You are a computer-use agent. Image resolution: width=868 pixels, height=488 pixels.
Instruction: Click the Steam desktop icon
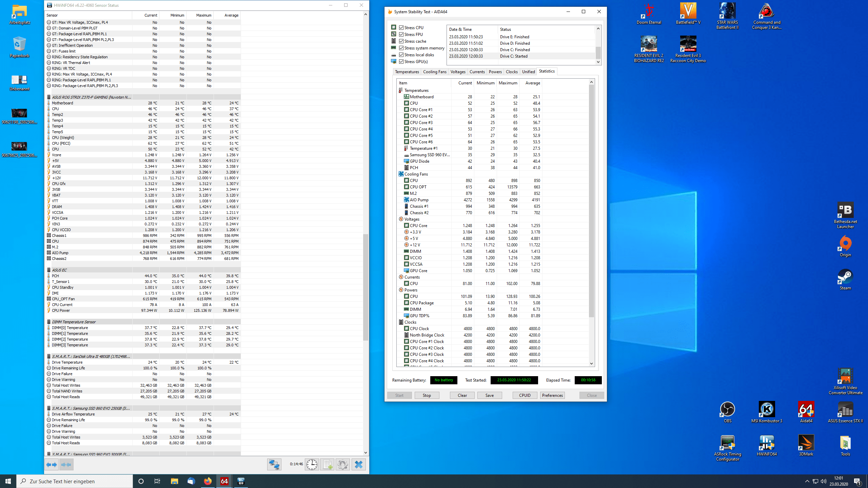pyautogui.click(x=845, y=279)
